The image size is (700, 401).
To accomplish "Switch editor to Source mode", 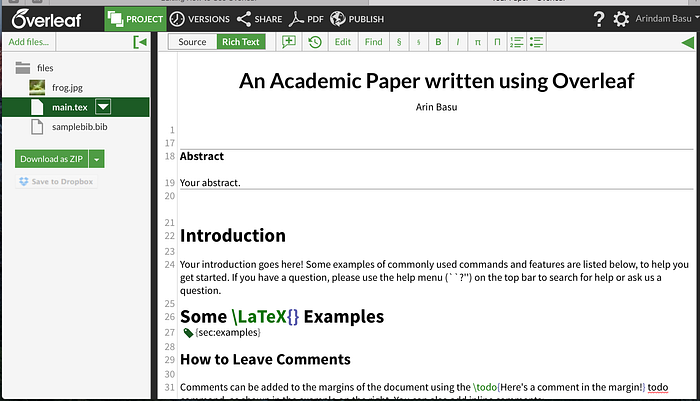I will tap(192, 42).
